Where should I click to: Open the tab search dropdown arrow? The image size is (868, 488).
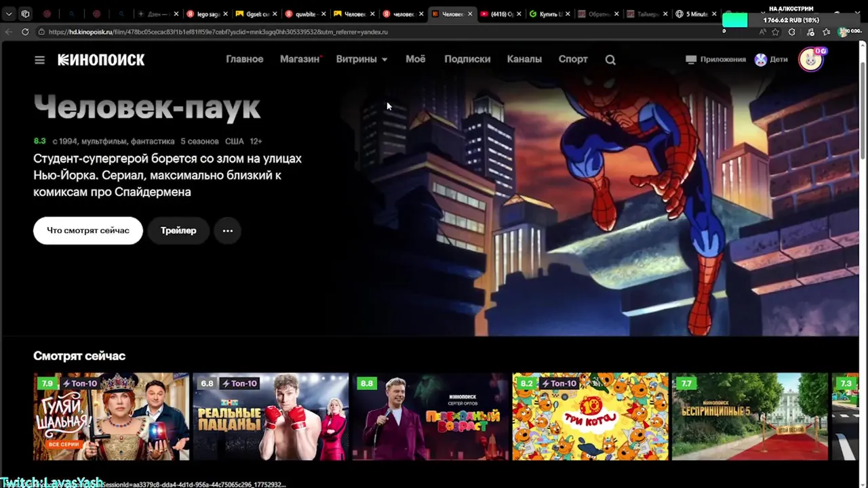[x=9, y=14]
